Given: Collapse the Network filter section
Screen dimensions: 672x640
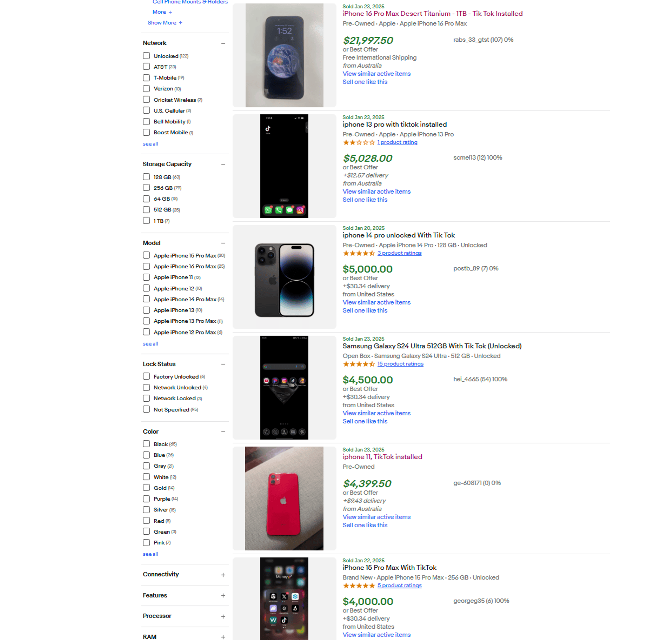Looking at the screenshot, I should pos(223,43).
